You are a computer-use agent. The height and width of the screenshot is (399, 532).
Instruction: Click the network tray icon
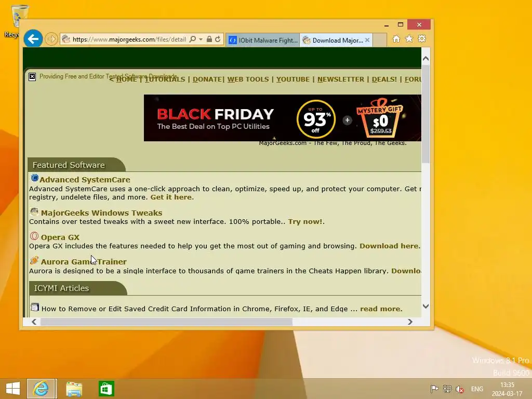pos(447,389)
